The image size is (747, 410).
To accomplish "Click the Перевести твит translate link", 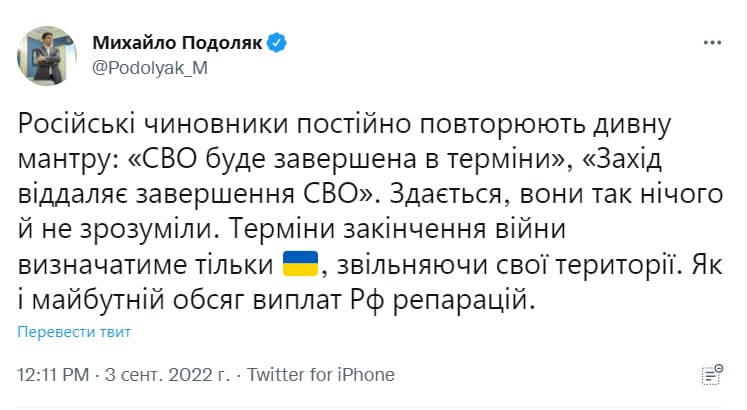I will click(75, 331).
